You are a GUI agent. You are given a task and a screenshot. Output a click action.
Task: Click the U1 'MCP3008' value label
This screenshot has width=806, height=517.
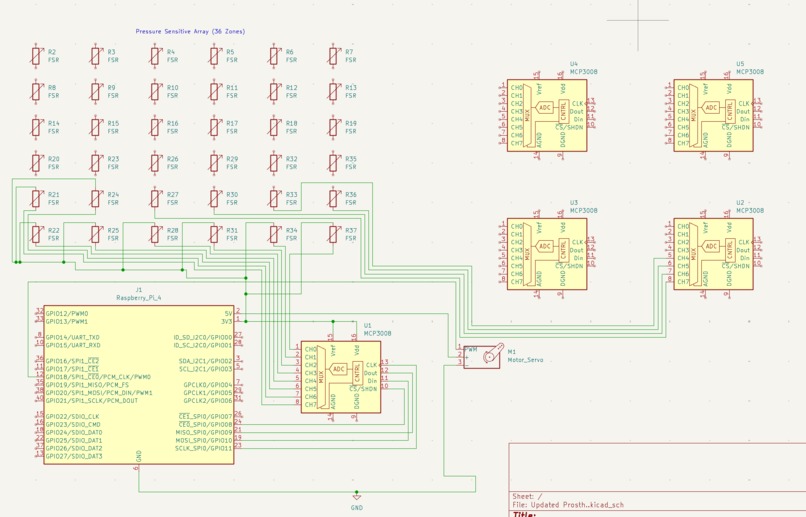tap(377, 334)
